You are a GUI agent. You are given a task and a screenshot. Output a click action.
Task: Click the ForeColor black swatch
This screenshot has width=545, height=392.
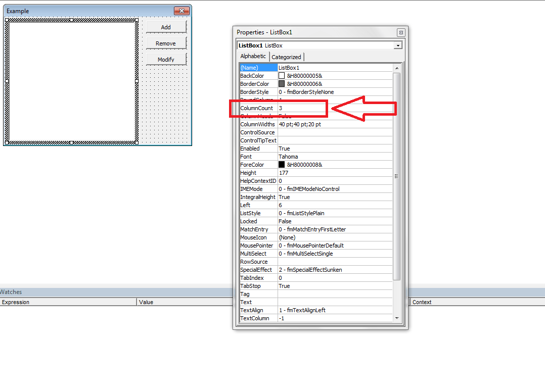point(282,164)
